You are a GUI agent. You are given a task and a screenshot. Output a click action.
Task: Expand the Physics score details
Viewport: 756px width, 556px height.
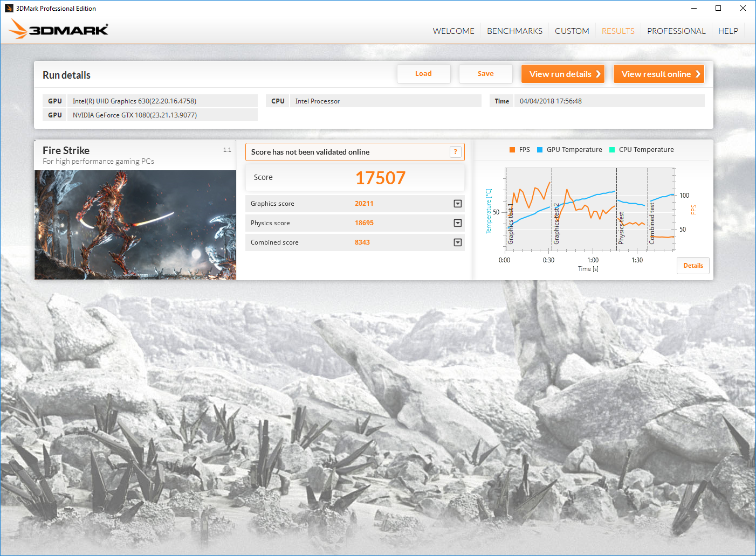458,223
